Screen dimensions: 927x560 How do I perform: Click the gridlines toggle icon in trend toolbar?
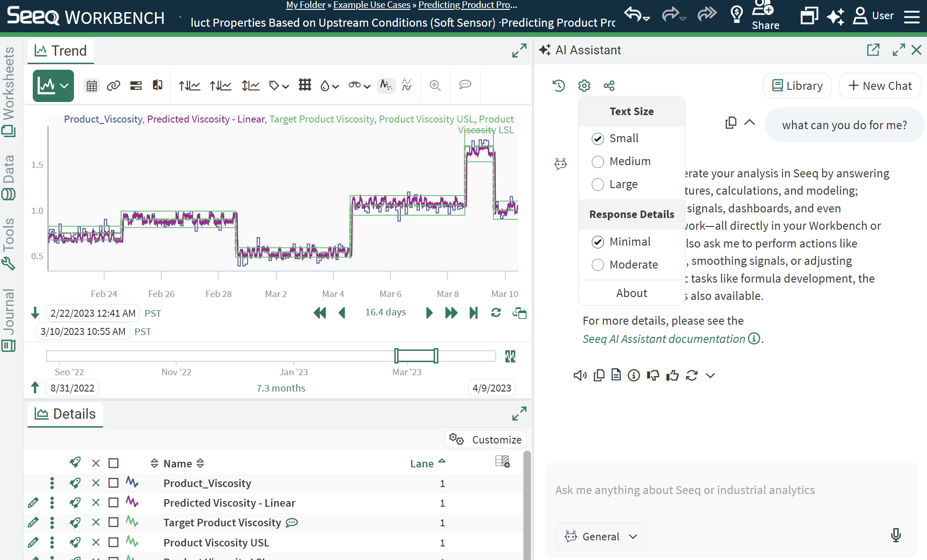[305, 85]
